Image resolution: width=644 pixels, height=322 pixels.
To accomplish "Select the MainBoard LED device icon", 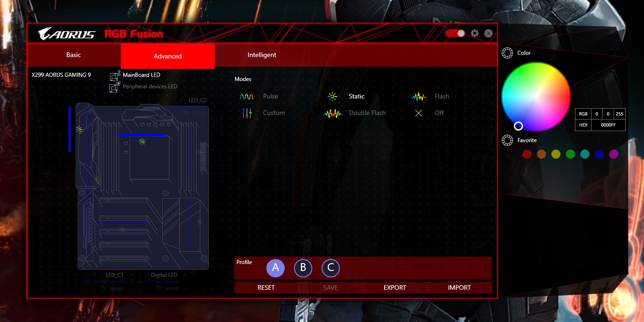I will [115, 75].
